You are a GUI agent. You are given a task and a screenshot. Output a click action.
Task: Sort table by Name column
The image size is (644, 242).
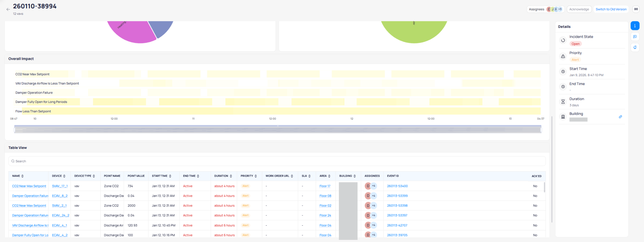click(x=22, y=176)
